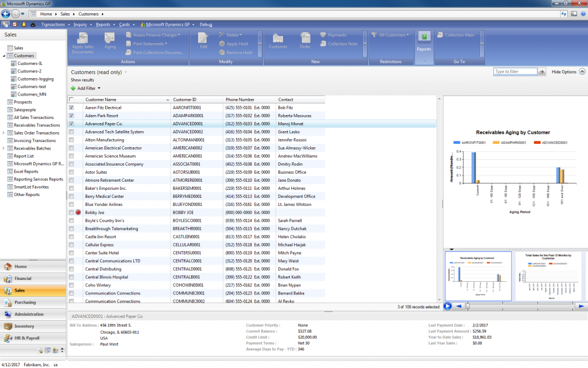This screenshot has width=588, height=368.
Task: Open the Prospects list in the tree
Action: (22, 102)
